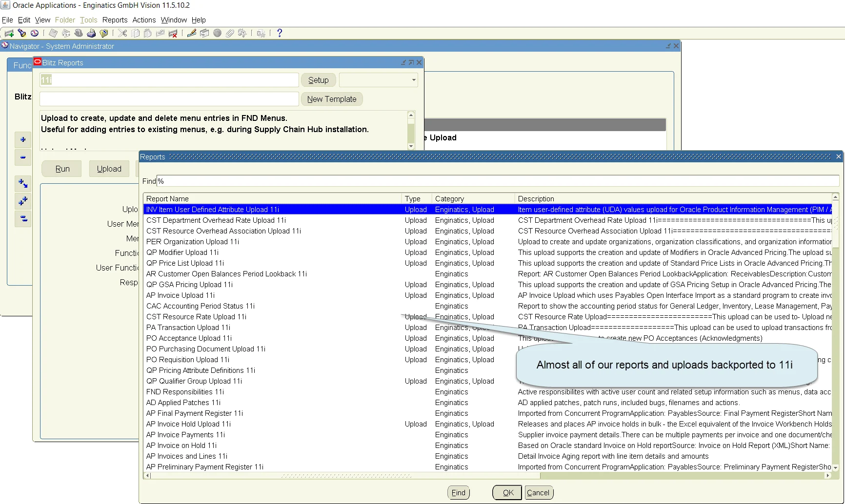This screenshot has width=845, height=504.
Task: Click the Print toolbar icon
Action: point(91,33)
